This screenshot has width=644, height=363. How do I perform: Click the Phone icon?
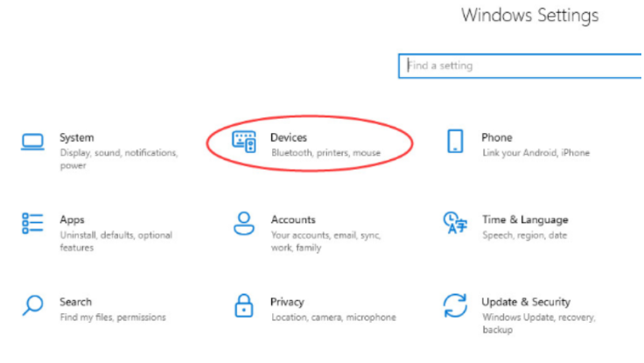[455, 142]
